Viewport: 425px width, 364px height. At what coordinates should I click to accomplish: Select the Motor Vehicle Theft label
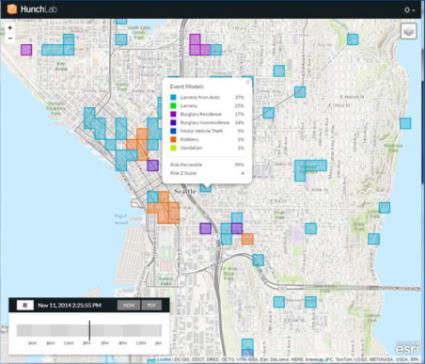pyautogui.click(x=201, y=131)
